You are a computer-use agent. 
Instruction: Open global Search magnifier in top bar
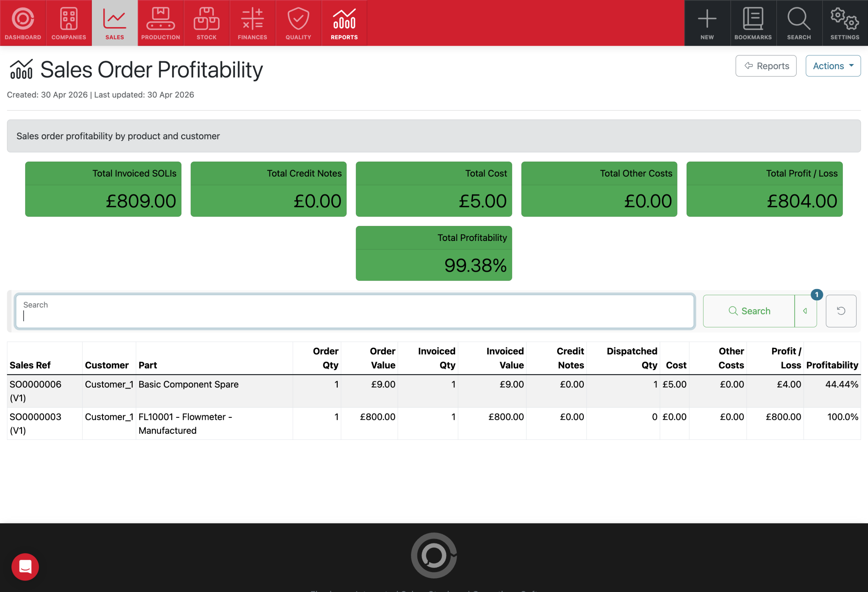pyautogui.click(x=799, y=23)
